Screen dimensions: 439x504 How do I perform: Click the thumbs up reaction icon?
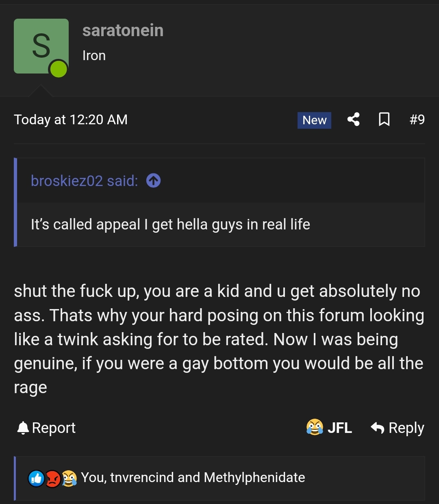pyautogui.click(x=36, y=478)
